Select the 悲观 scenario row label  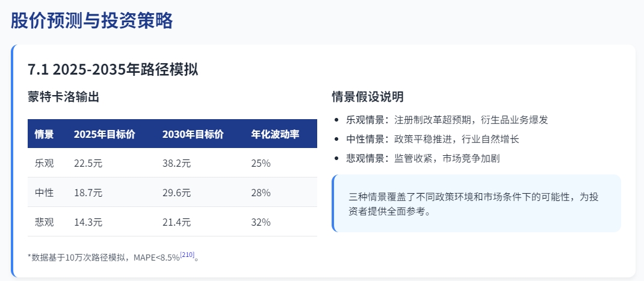tap(45, 222)
